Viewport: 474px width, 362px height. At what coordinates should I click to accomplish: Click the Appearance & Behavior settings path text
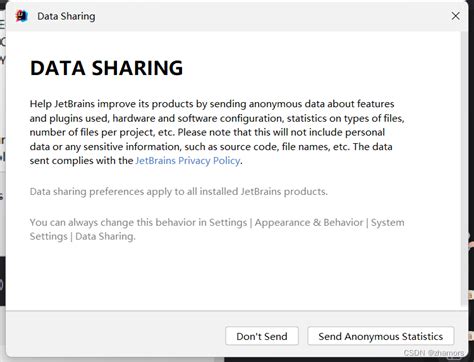click(309, 222)
